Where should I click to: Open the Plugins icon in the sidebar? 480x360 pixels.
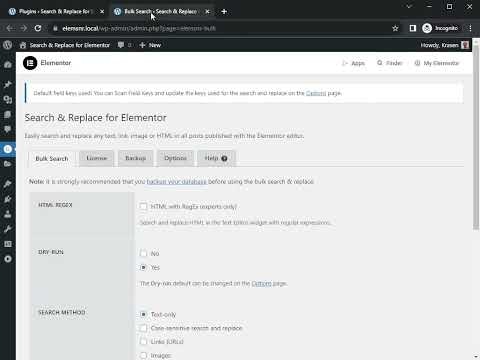click(8, 199)
